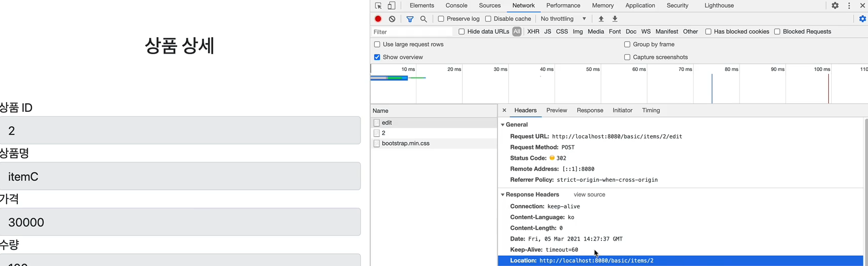868x266 pixels.
Task: Close the request details pane
Action: tap(504, 110)
